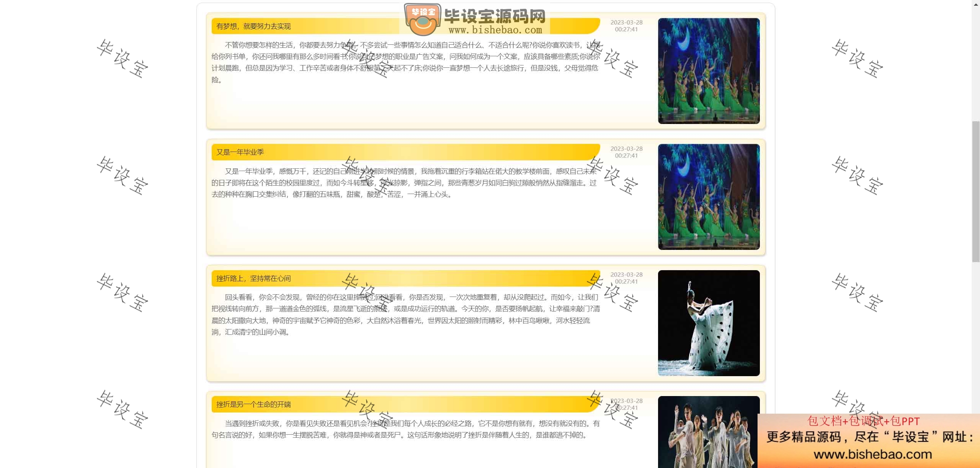Open the article titled 挫折路上，坚持常在心间
The image size is (980, 468).
point(253,279)
